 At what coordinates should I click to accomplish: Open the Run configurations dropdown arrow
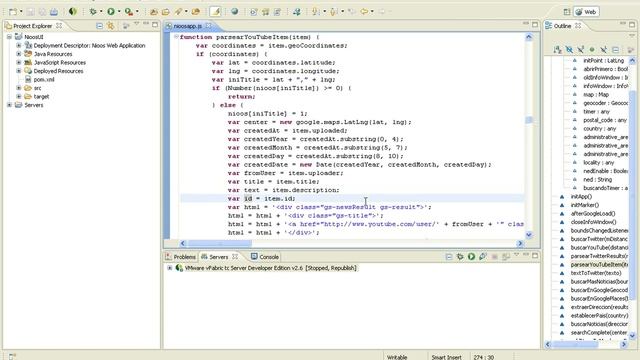click(119, 12)
